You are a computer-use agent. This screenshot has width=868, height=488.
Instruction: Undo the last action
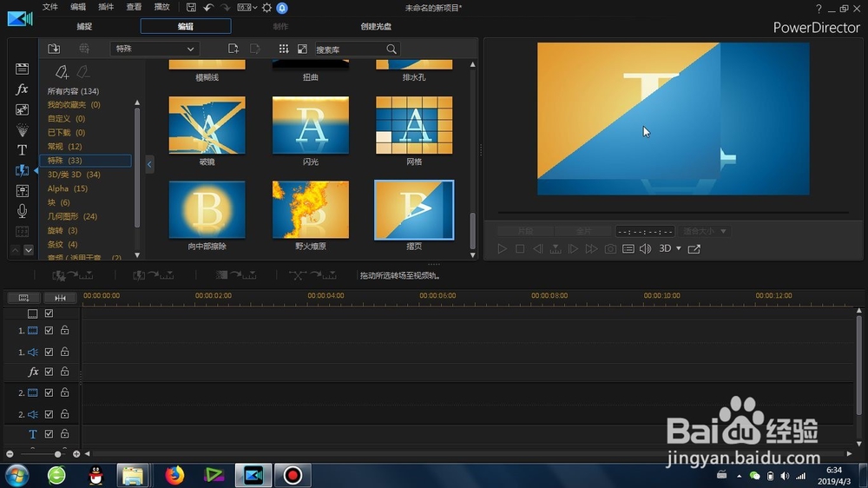tap(208, 8)
